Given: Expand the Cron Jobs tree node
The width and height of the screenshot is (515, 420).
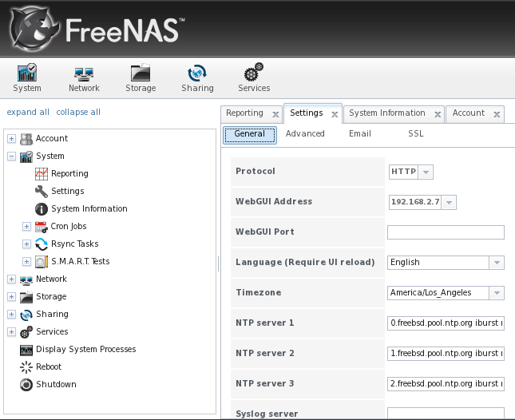Looking at the screenshot, I should (26, 226).
